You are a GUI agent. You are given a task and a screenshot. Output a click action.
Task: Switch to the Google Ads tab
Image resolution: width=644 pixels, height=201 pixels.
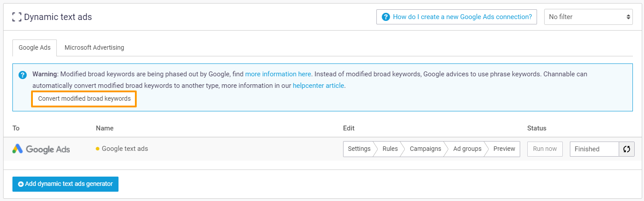[x=35, y=47]
